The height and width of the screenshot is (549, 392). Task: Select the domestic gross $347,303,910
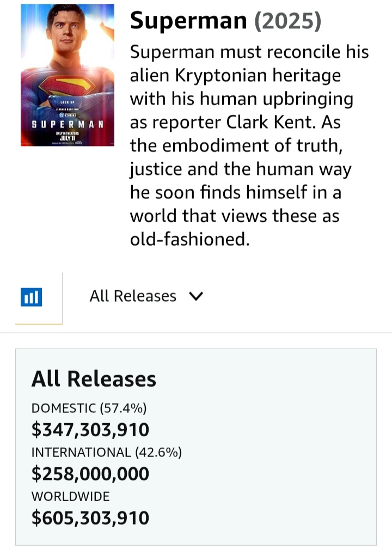[x=90, y=430]
